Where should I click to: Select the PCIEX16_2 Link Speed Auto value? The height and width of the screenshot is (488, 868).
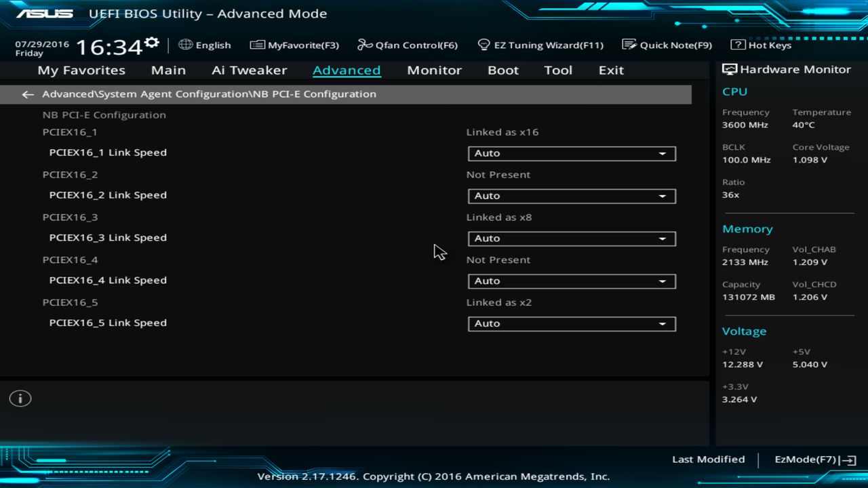pos(572,196)
